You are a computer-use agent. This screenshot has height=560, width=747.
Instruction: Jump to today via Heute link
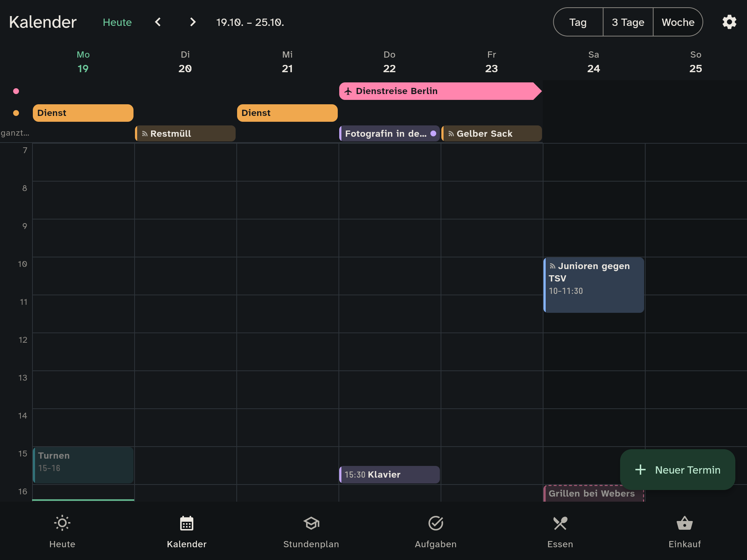coord(117,22)
